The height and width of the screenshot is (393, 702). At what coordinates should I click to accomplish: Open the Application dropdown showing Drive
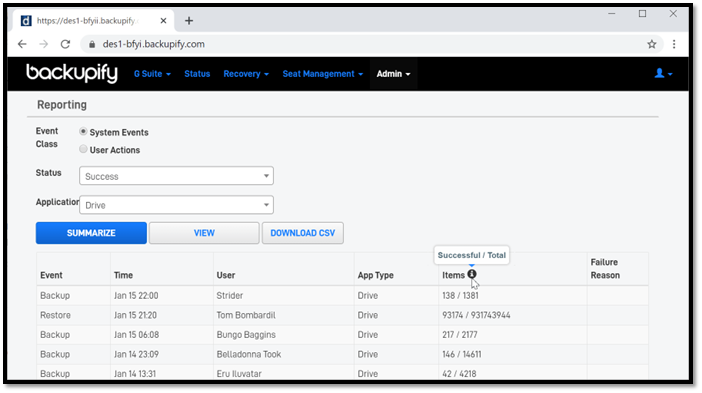point(176,205)
